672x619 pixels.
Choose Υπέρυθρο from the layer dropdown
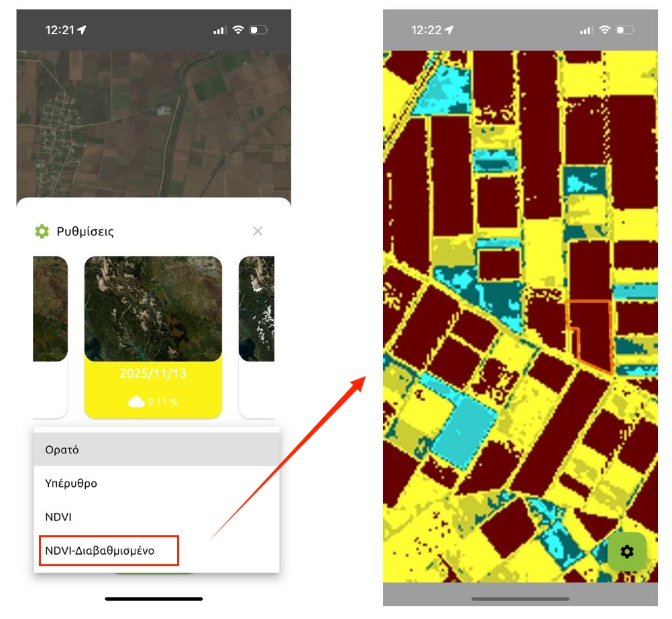(156, 483)
